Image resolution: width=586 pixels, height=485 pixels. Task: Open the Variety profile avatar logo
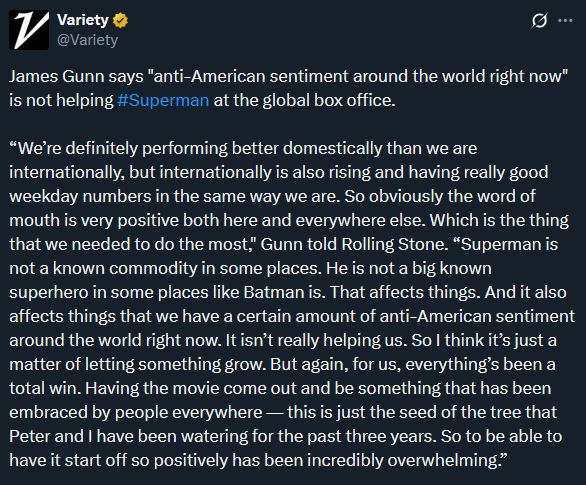[x=29, y=30]
